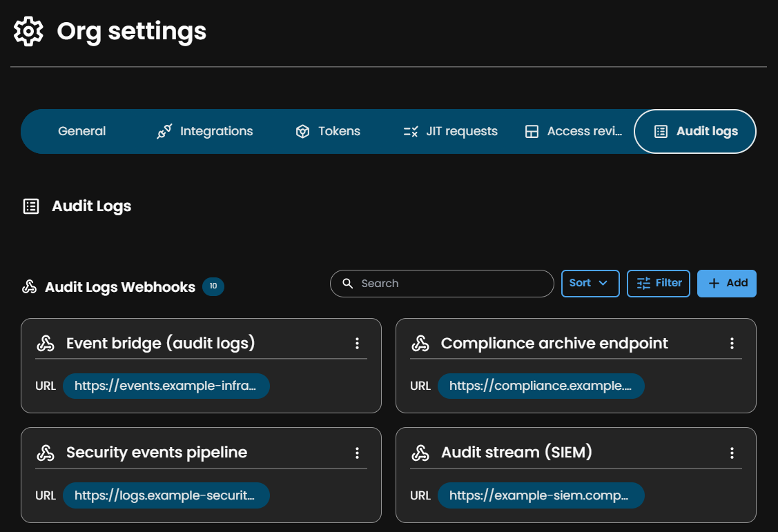
Task: Open the General tab
Action: [x=82, y=131]
